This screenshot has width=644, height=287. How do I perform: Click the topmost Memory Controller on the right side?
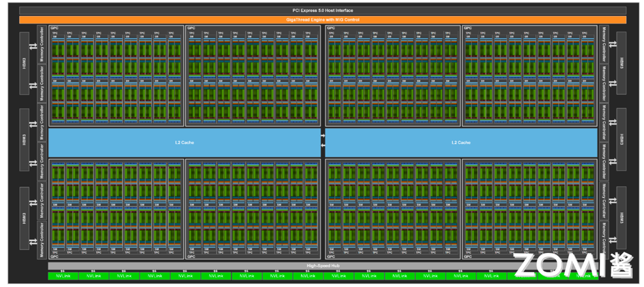click(603, 44)
